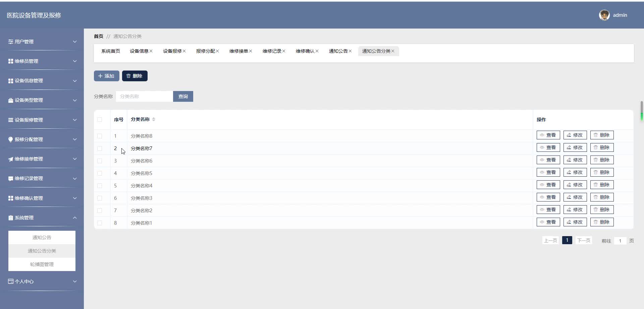Focus the 分类名称 search input
This screenshot has height=309, width=644.
coord(145,96)
